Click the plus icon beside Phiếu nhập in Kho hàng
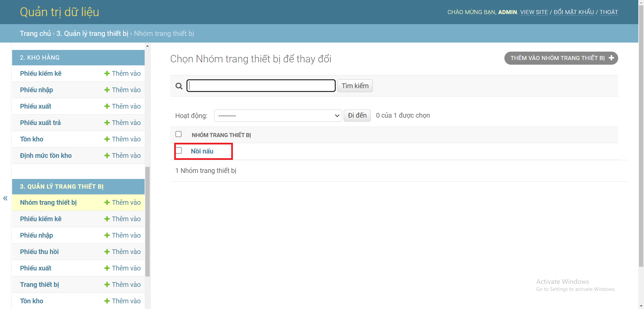644x309 pixels. click(107, 90)
